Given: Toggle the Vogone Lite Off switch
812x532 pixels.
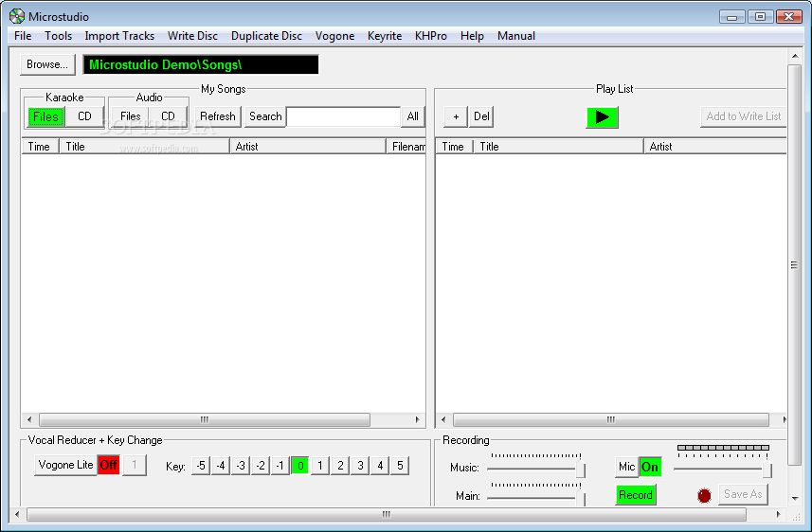Looking at the screenshot, I should [109, 465].
